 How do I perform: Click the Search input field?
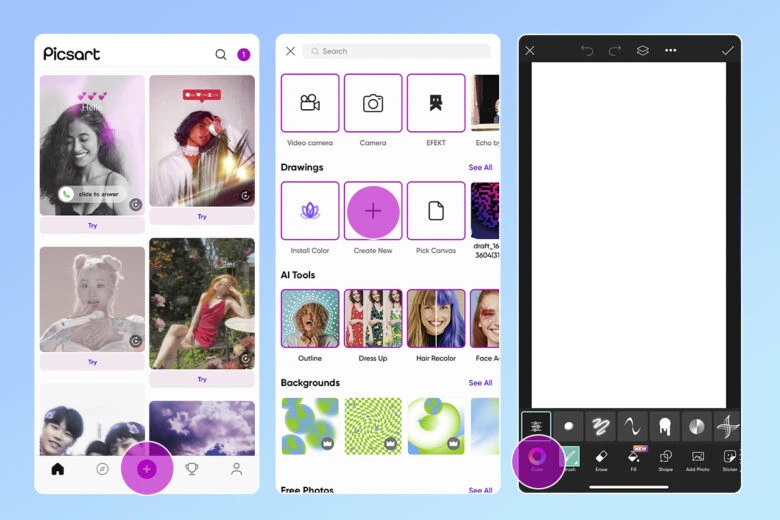397,51
